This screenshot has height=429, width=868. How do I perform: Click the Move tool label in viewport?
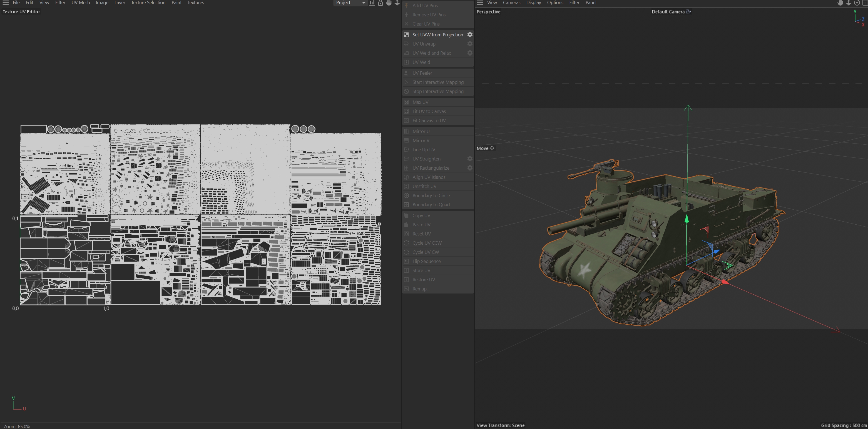482,148
